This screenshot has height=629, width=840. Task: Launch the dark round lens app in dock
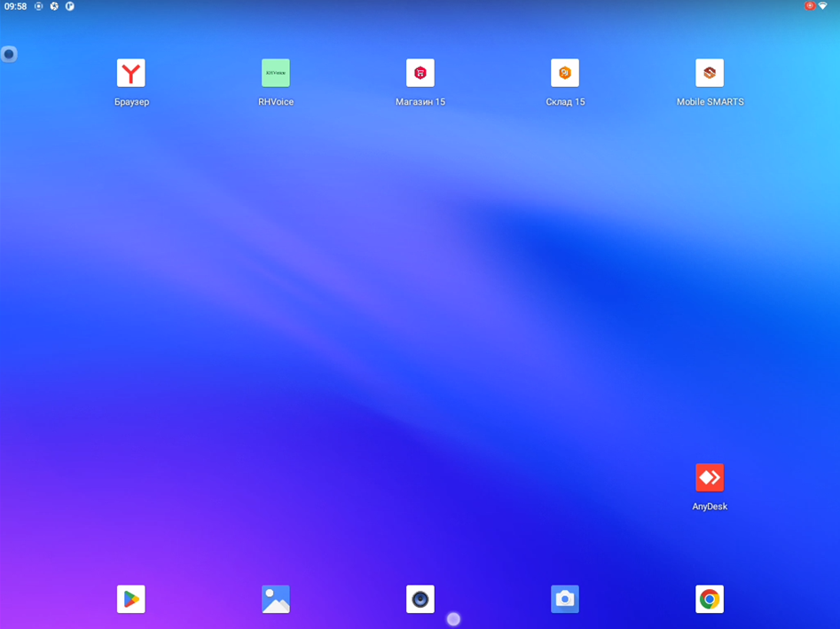click(420, 600)
